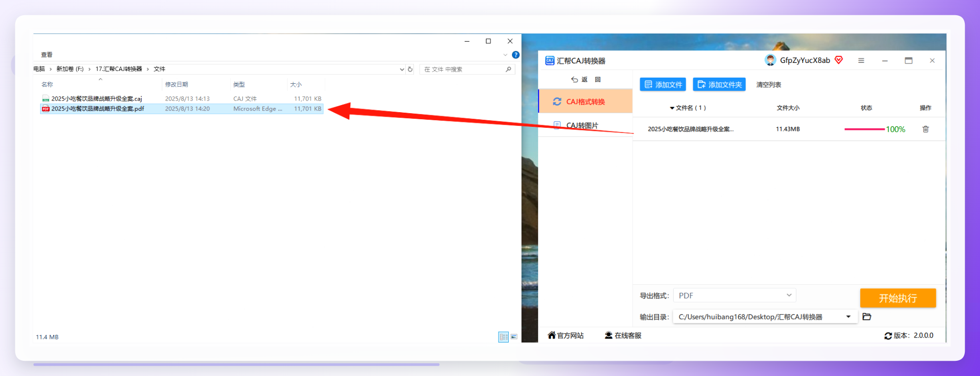The image size is (980, 376).
Task: Click the 2025/8/13 14:20 date cell
Action: point(187,109)
